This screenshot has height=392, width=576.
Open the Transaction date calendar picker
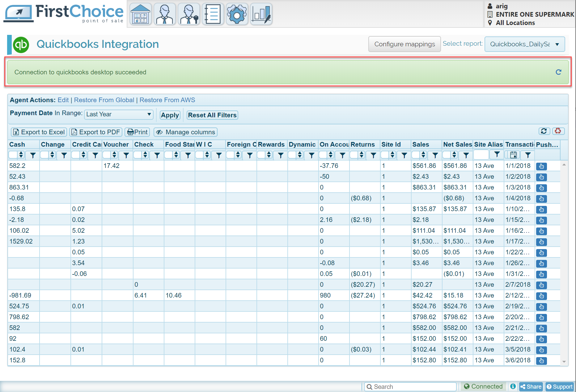pos(513,155)
